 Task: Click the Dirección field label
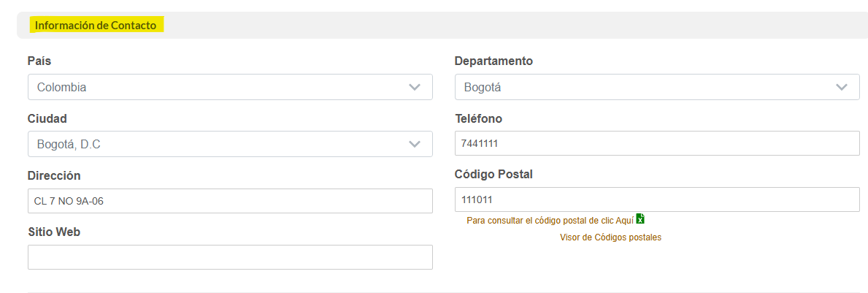coord(54,175)
